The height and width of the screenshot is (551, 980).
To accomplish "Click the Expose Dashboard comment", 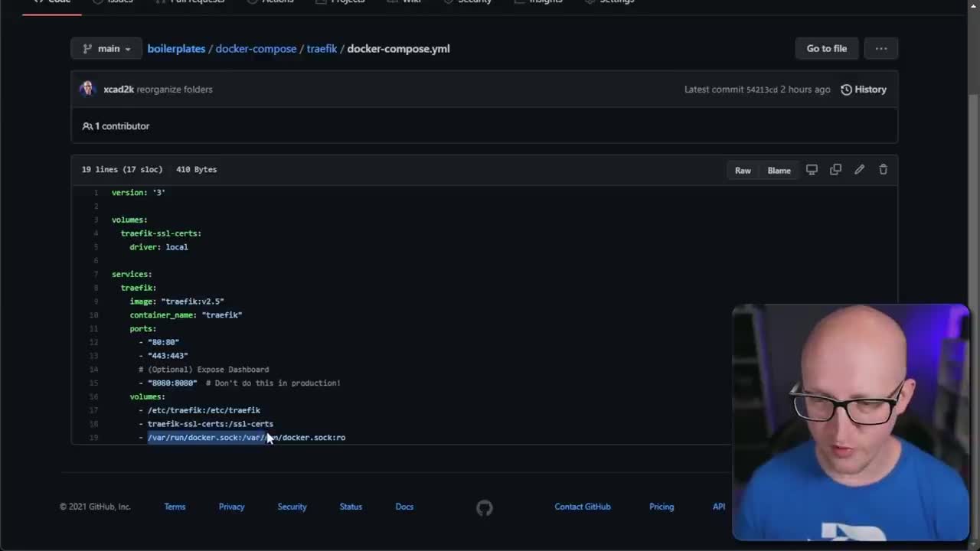I will coord(204,369).
